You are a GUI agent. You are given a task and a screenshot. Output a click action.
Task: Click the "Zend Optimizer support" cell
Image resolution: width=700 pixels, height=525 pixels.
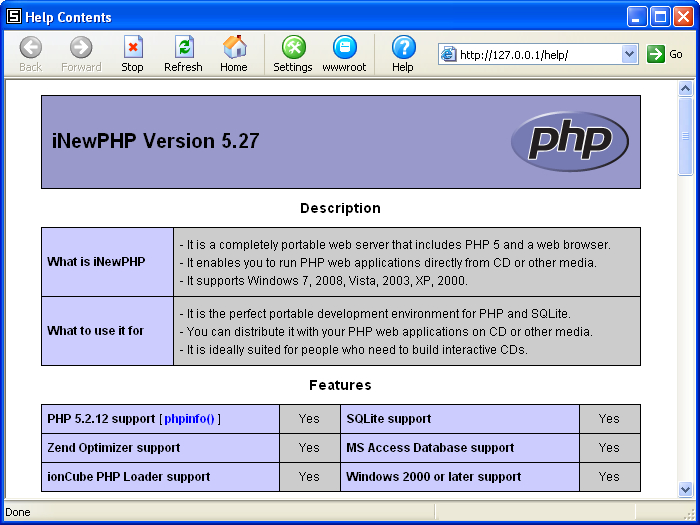(x=160, y=448)
